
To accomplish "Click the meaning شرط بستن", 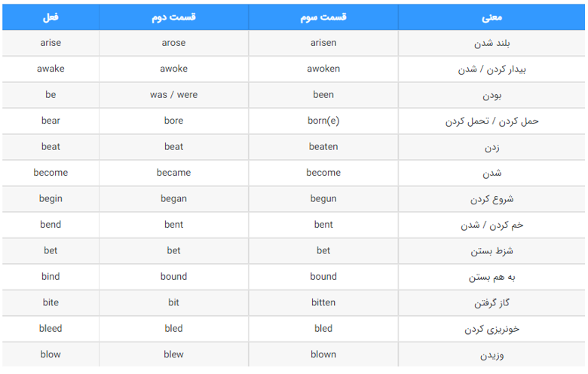I will (x=492, y=250).
